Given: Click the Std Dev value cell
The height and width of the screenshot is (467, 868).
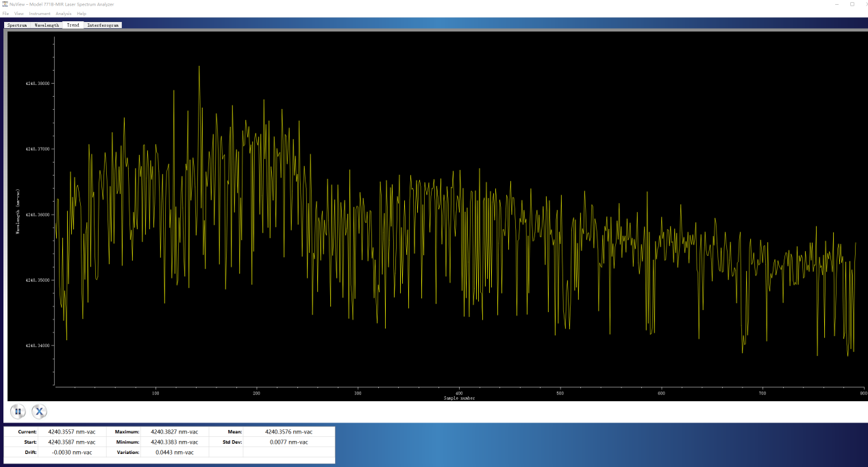Looking at the screenshot, I should [288, 442].
